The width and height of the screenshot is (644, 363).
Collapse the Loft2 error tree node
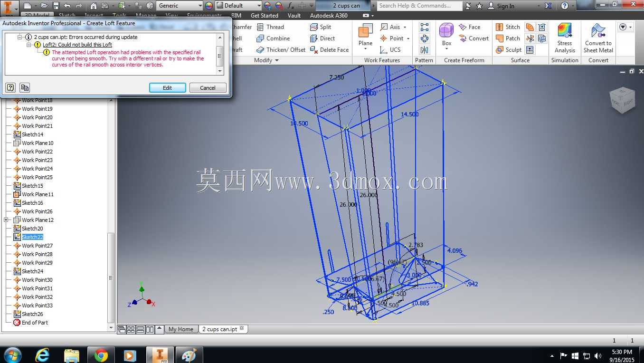click(x=29, y=45)
